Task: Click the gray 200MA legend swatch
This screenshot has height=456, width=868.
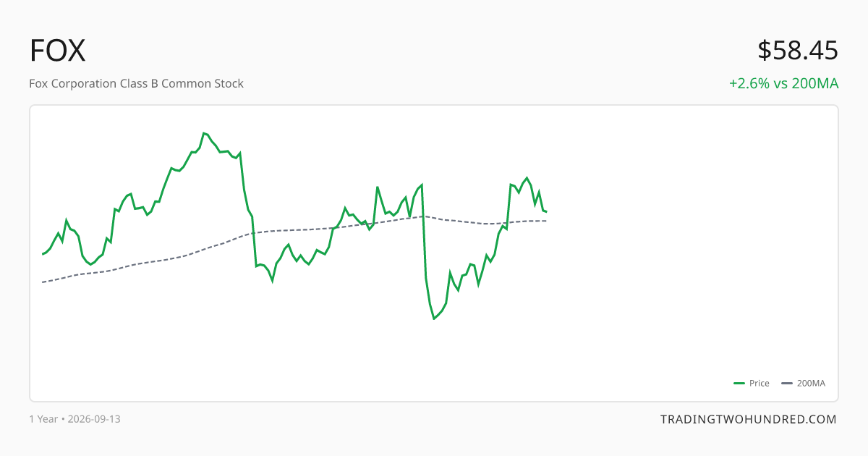Action: [787, 384]
